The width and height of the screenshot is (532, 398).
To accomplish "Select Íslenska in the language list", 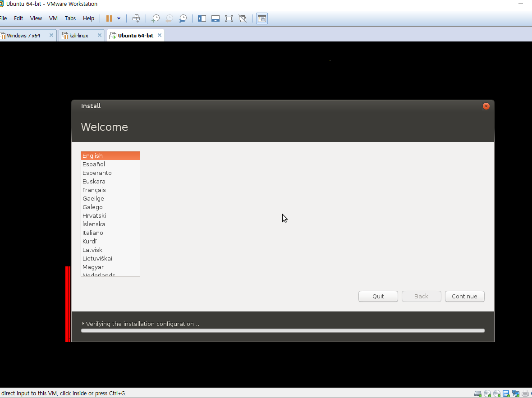I will click(110, 224).
